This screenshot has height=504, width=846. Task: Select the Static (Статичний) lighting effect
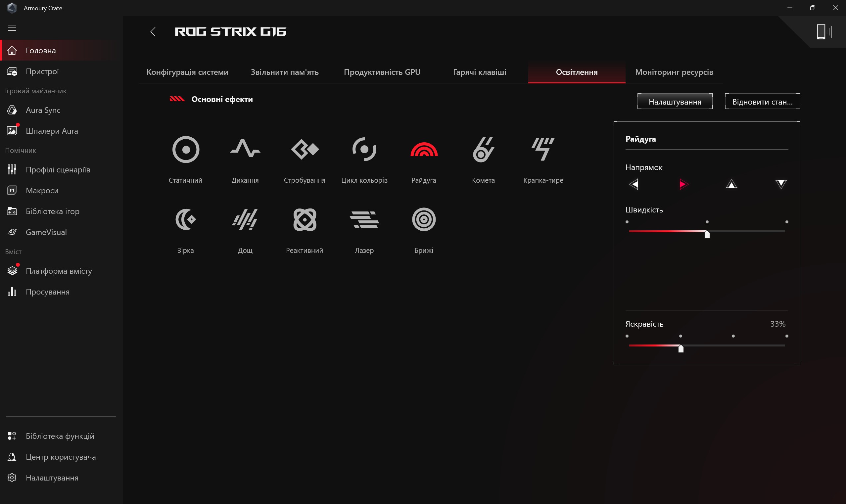click(x=185, y=150)
